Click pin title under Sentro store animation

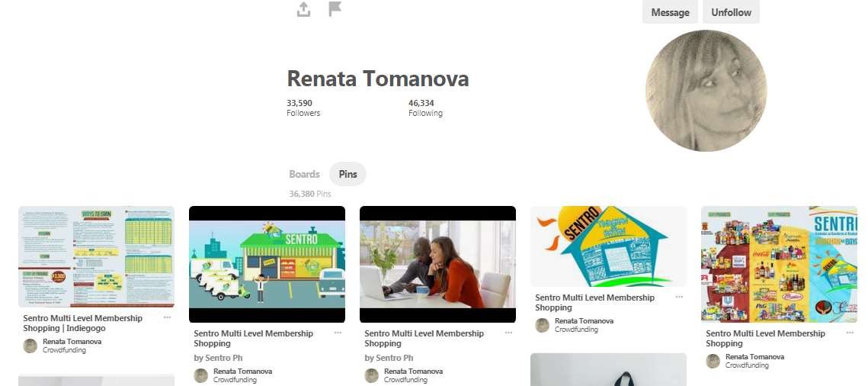pyautogui.click(x=254, y=339)
